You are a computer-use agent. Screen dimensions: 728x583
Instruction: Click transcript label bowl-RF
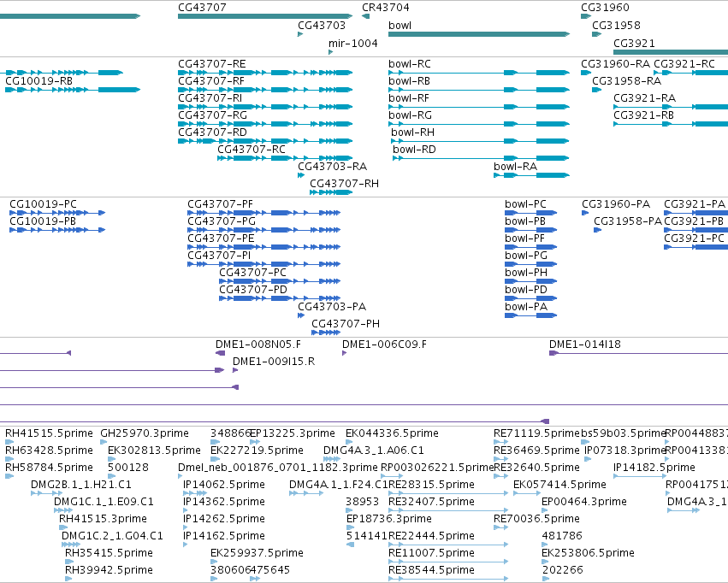[409, 98]
